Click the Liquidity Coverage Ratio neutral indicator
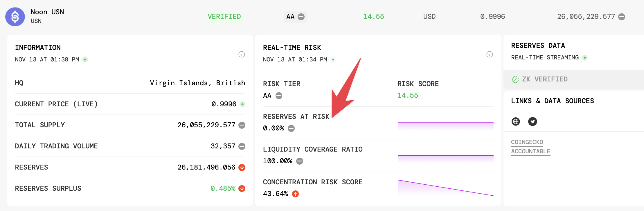Image resolution: width=644 pixels, height=211 pixels. [300, 161]
